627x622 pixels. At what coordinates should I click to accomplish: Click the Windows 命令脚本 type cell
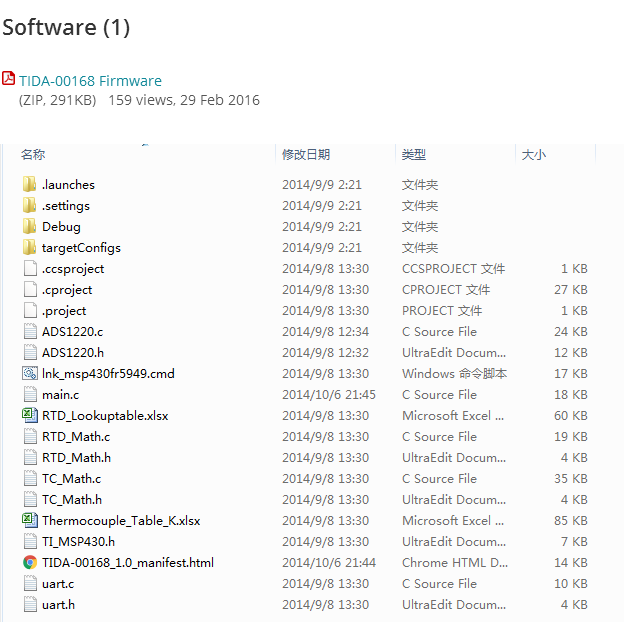point(454,374)
